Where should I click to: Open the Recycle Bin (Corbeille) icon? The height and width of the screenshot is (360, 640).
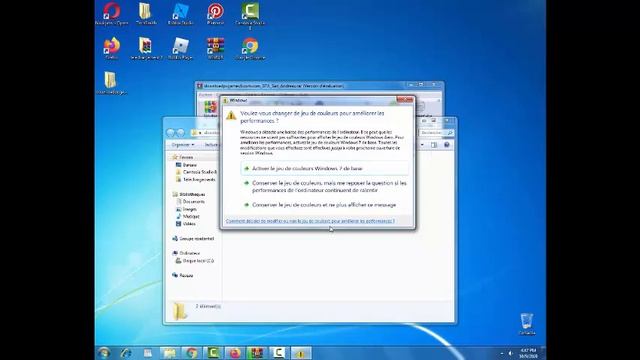click(x=527, y=324)
